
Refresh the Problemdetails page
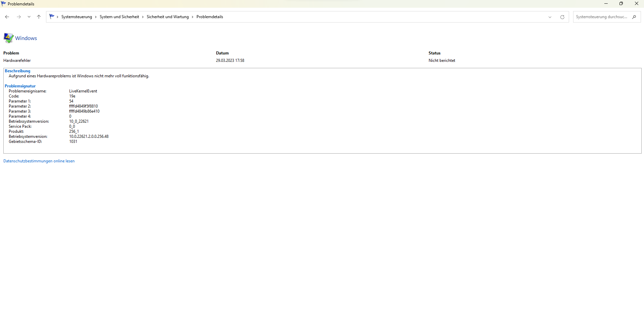[562, 17]
